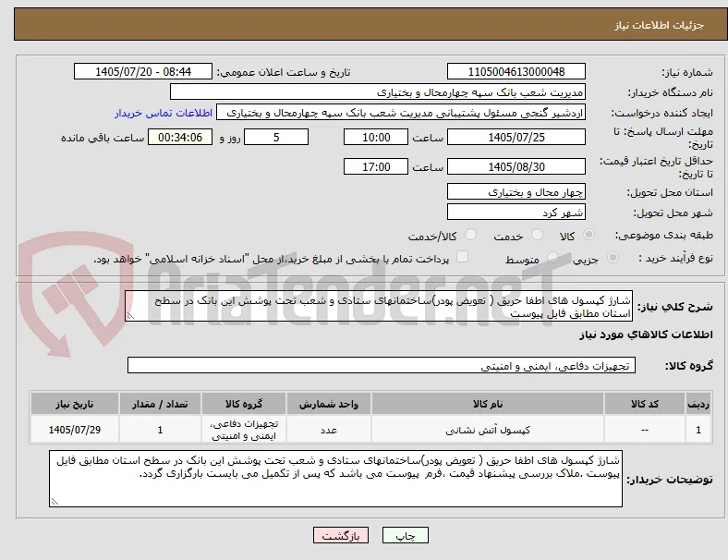Select the جزیی purchase type radio
The height and width of the screenshot is (560, 728).
613,257
